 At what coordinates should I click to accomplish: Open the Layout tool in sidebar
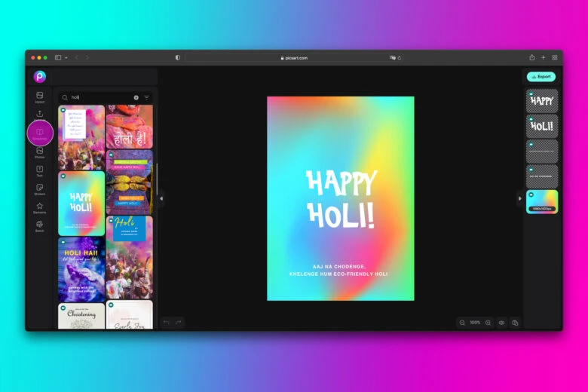point(40,96)
